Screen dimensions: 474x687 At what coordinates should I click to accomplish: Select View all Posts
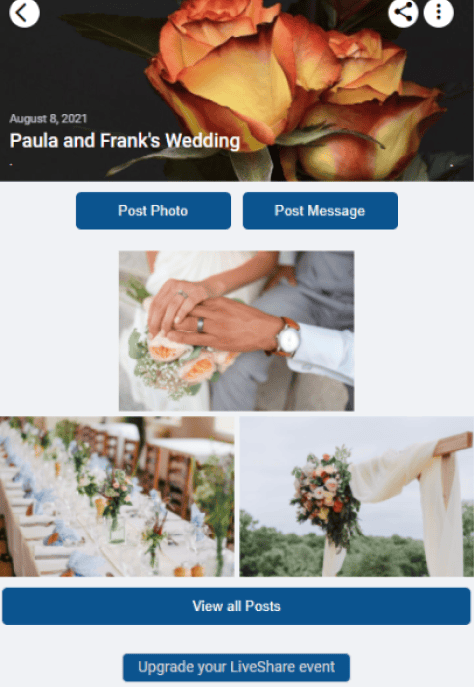click(x=236, y=606)
